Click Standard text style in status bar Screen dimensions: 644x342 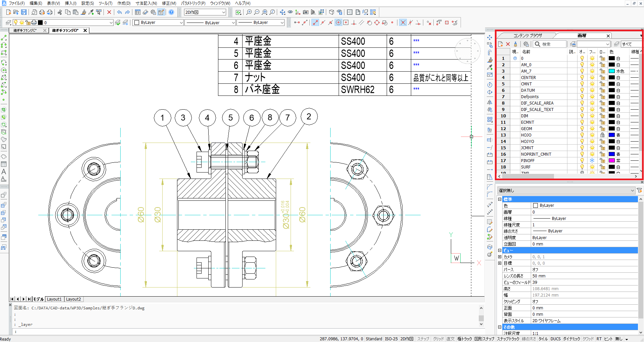coord(374,339)
